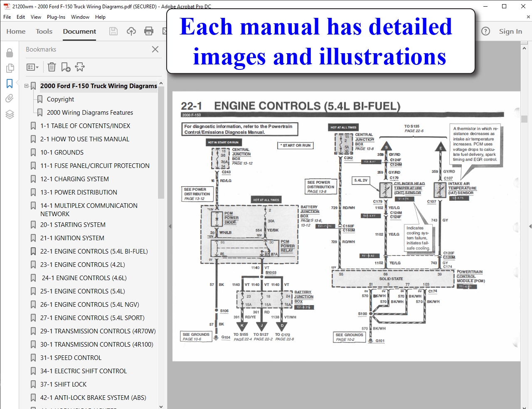The image size is (532, 409).
Task: Open the Plug-Ins menu
Action: tap(56, 17)
